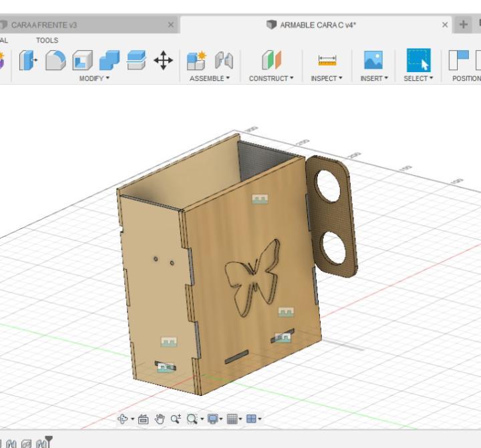Viewport: 481px width, 448px height.
Task: Select the Shell tool icon
Action: (82, 60)
